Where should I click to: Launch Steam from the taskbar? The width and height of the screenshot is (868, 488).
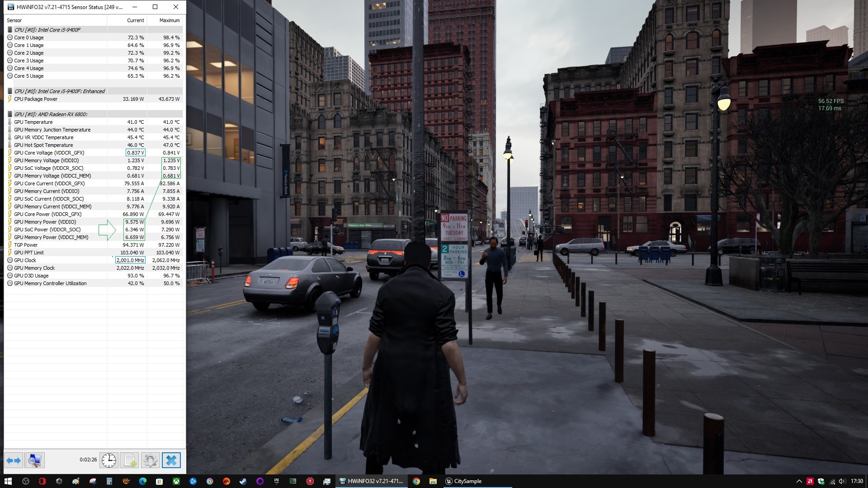(243, 481)
